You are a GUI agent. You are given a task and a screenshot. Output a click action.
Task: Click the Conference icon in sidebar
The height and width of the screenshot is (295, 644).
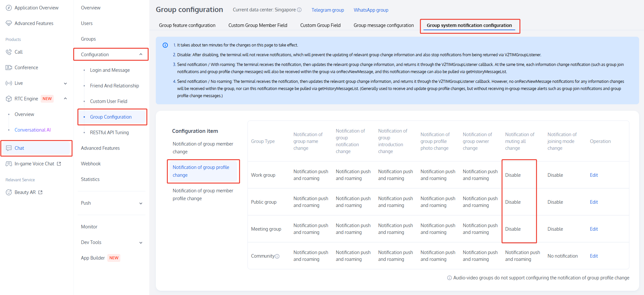point(9,68)
